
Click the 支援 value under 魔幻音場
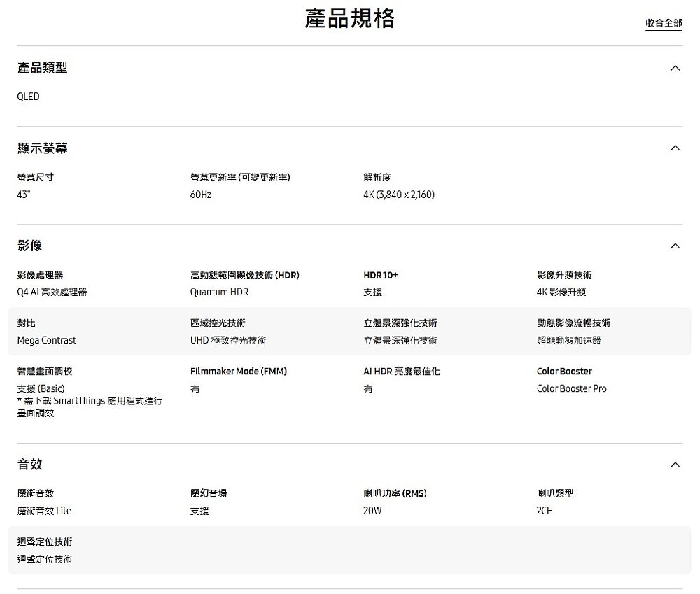[199, 511]
